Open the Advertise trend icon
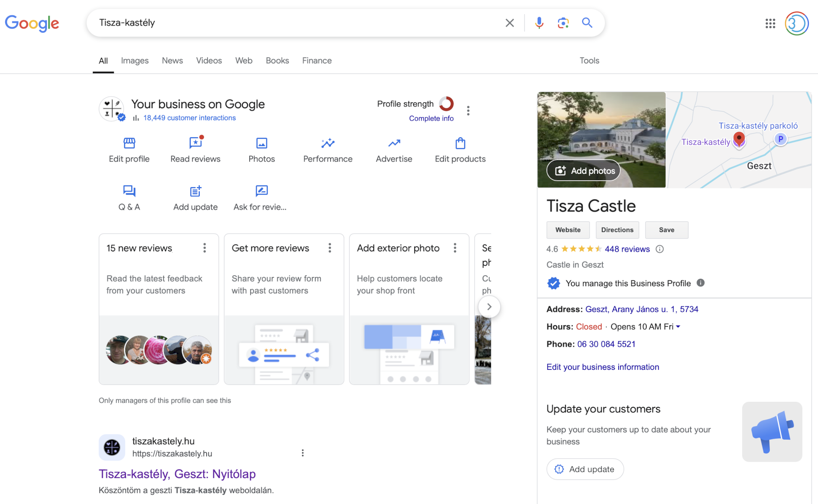The height and width of the screenshot is (504, 818). pyautogui.click(x=394, y=143)
